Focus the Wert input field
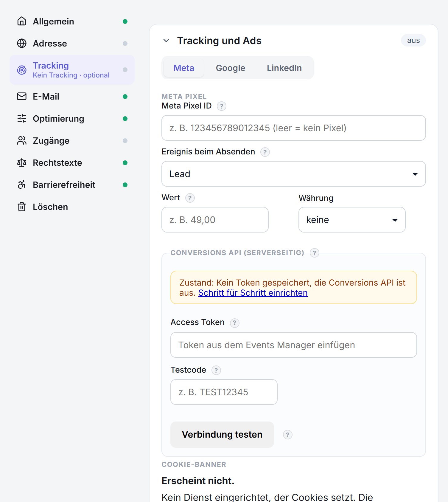The image size is (448, 502). tap(215, 220)
